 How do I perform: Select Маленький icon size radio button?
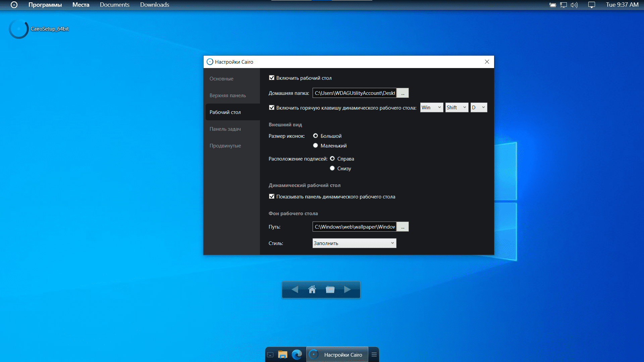pos(315,145)
